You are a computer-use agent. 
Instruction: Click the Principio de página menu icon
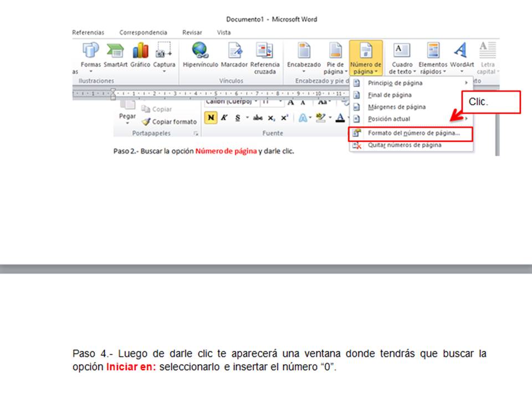click(x=356, y=83)
